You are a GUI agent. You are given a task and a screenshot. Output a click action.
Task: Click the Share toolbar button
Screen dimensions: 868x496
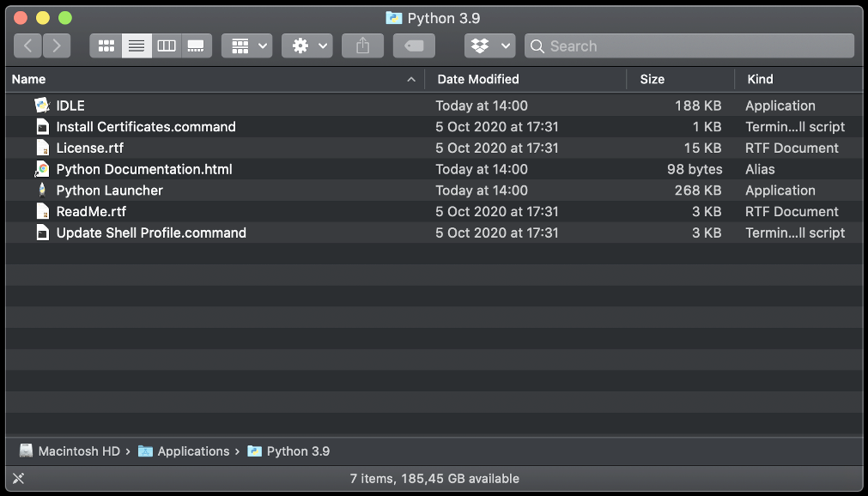point(362,45)
